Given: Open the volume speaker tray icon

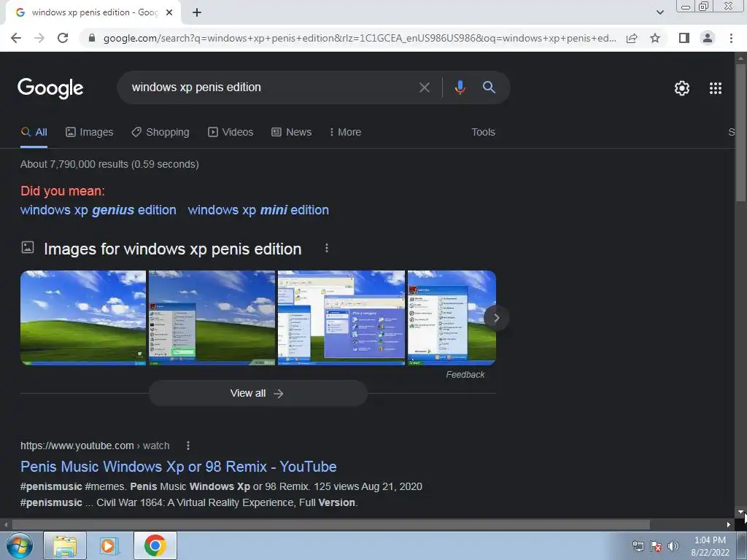Looking at the screenshot, I should tap(673, 546).
